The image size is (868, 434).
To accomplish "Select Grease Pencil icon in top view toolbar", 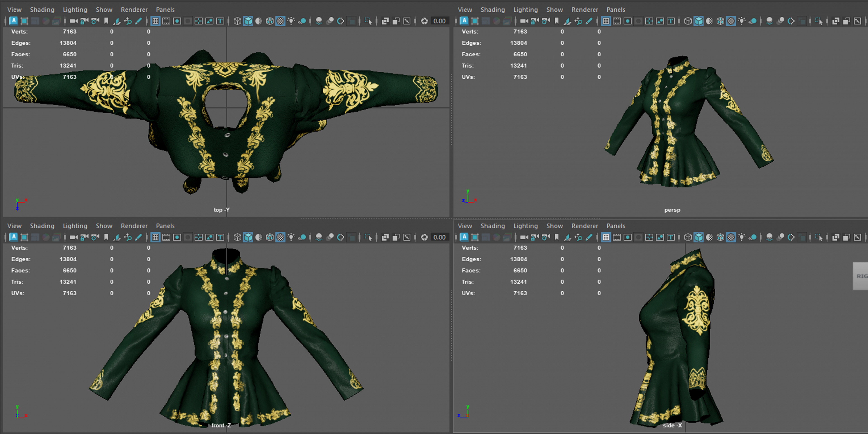I will (138, 21).
